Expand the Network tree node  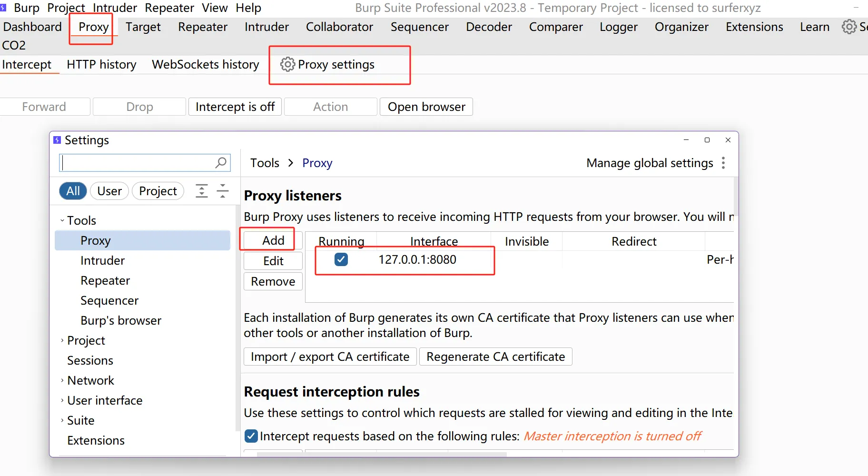62,380
